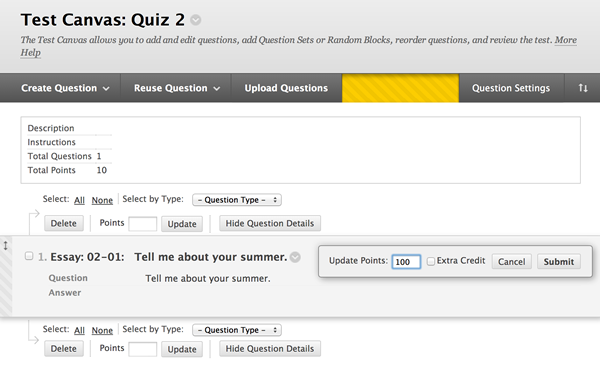The image size is (600, 366).
Task: Grab the question's drag handle arrow
Action: point(5,245)
